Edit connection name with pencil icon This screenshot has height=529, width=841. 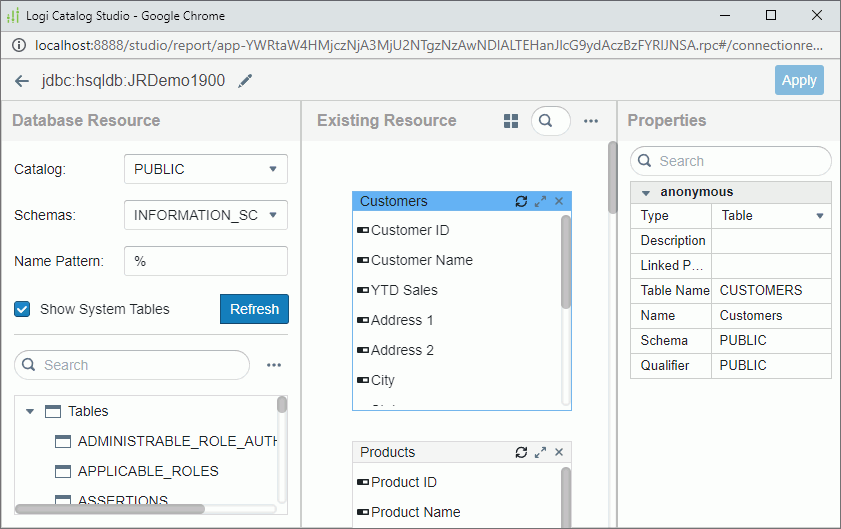245,81
